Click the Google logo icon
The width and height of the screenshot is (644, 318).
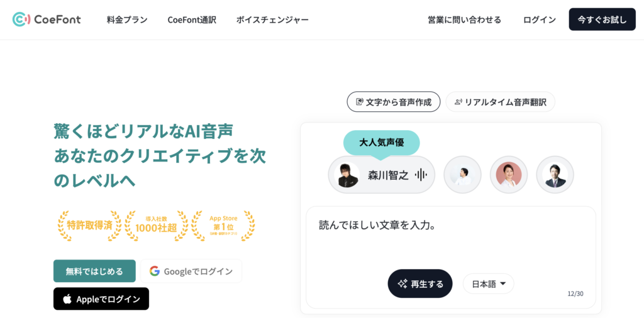155,271
